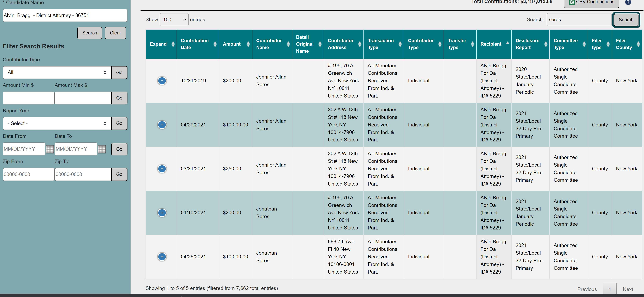Click the Date To MM/DD/YYYY field
The image size is (644, 297).
pyautogui.click(x=76, y=149)
